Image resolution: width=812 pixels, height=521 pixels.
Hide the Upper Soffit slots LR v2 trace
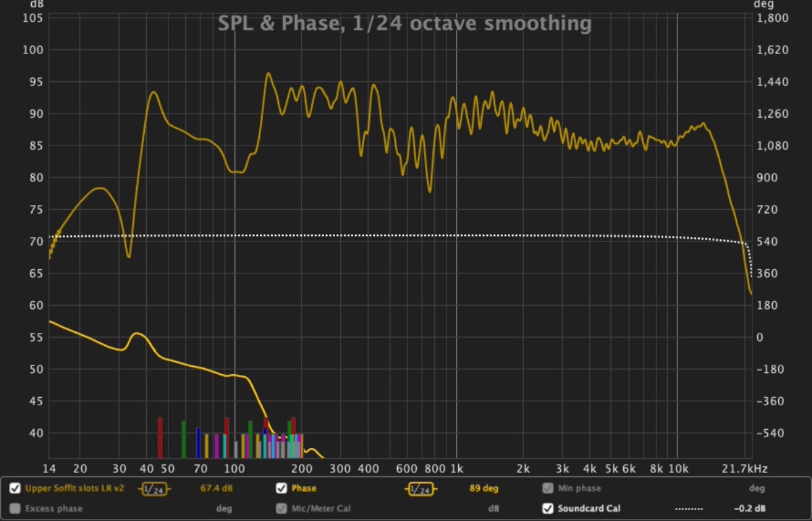point(15,489)
